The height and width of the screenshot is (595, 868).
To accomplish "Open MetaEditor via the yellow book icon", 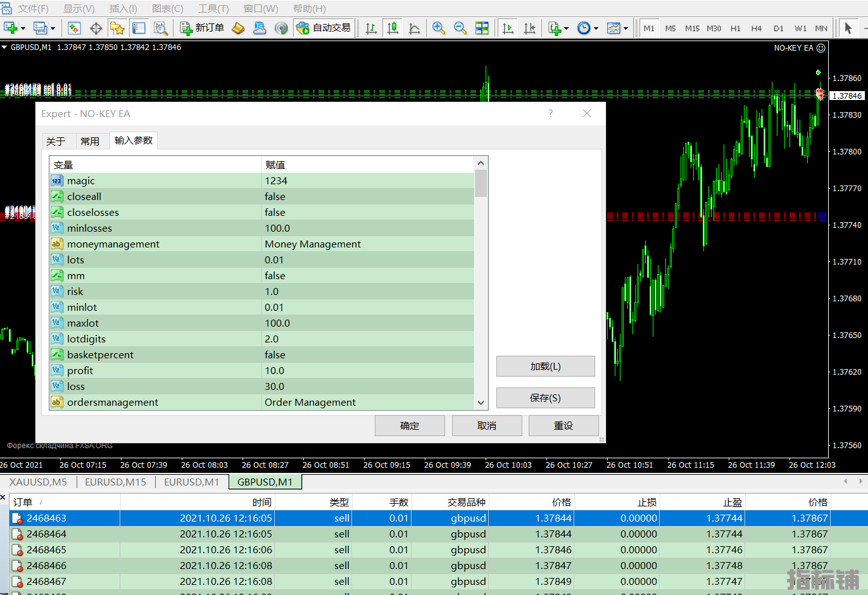I will [x=238, y=28].
